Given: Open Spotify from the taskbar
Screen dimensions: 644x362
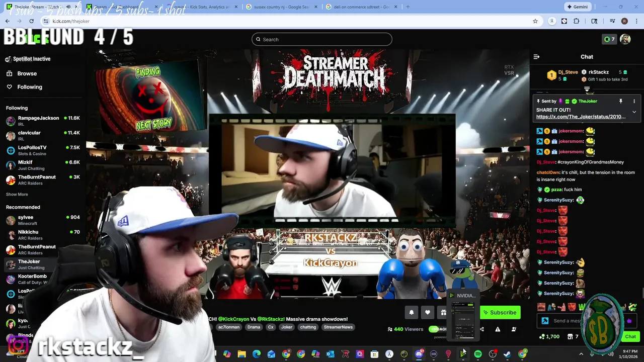Looking at the screenshot, I should [477, 354].
